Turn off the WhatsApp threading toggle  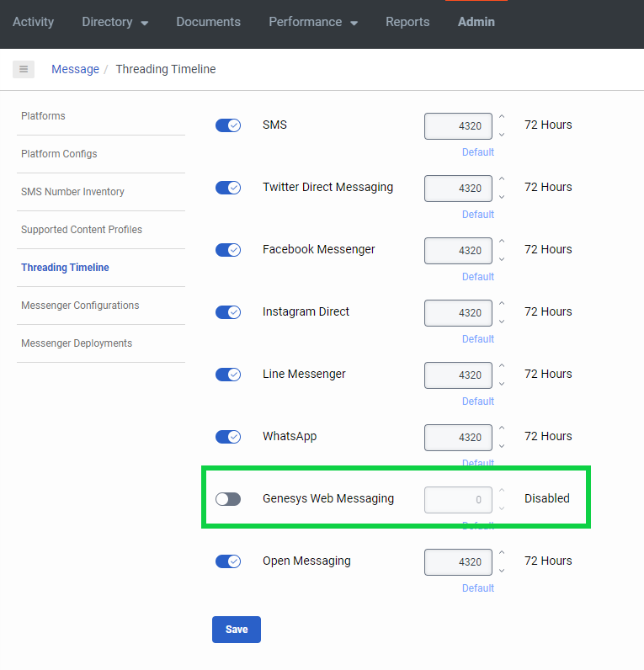228,437
